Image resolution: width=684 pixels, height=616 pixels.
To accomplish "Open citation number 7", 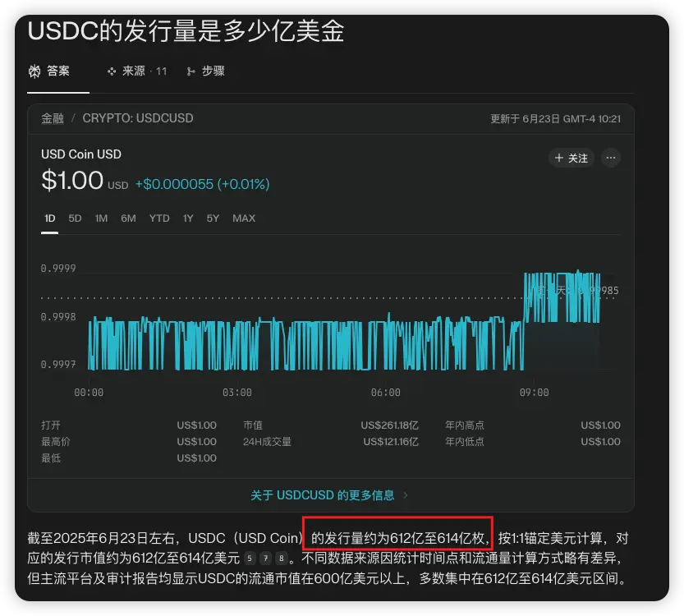I will (x=266, y=558).
